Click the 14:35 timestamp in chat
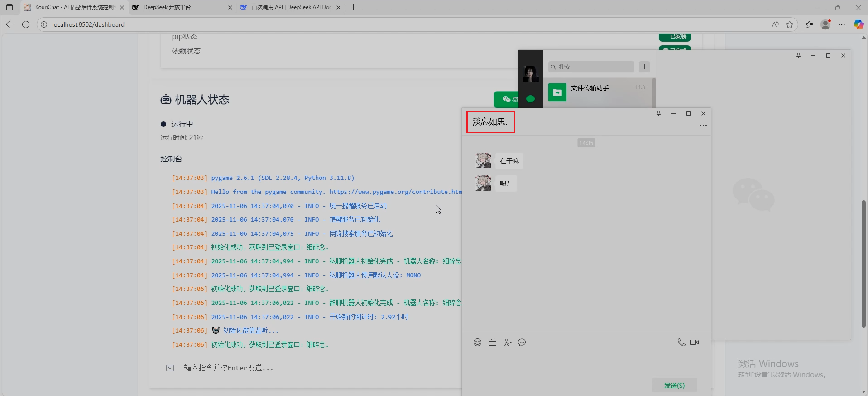The height and width of the screenshot is (396, 868). [x=586, y=143]
